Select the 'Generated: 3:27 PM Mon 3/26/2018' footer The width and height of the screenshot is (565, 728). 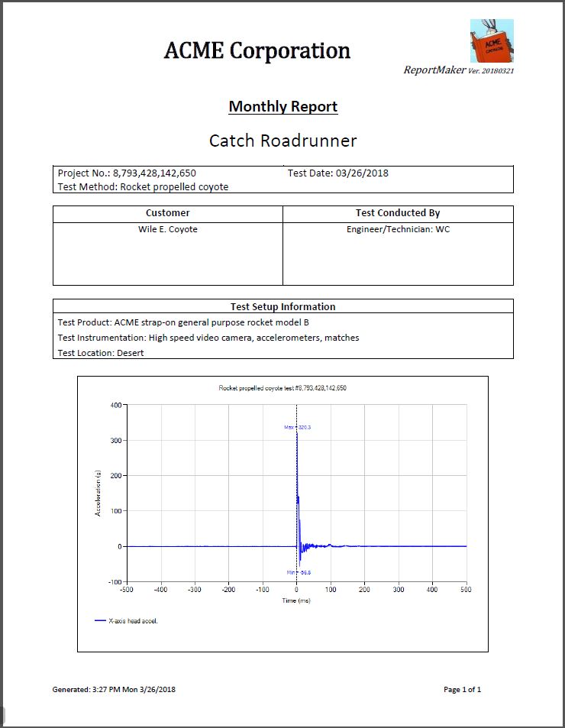pyautogui.click(x=114, y=690)
